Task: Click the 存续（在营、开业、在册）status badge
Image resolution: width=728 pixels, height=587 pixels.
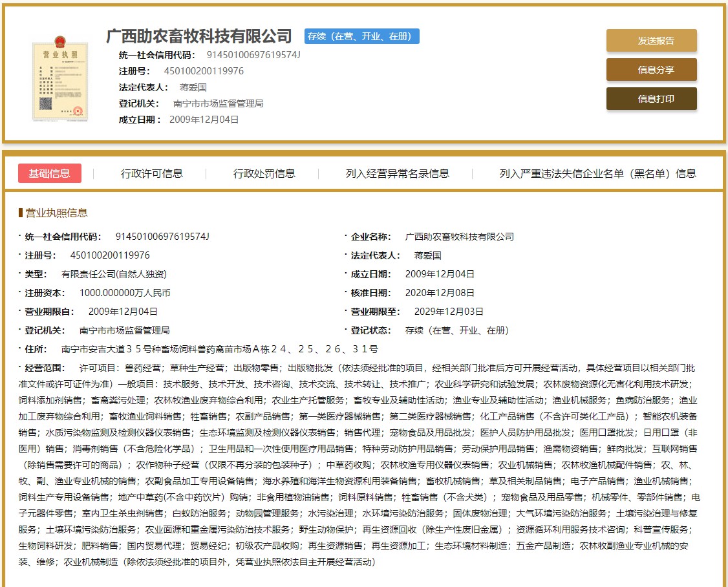Action: coord(361,36)
